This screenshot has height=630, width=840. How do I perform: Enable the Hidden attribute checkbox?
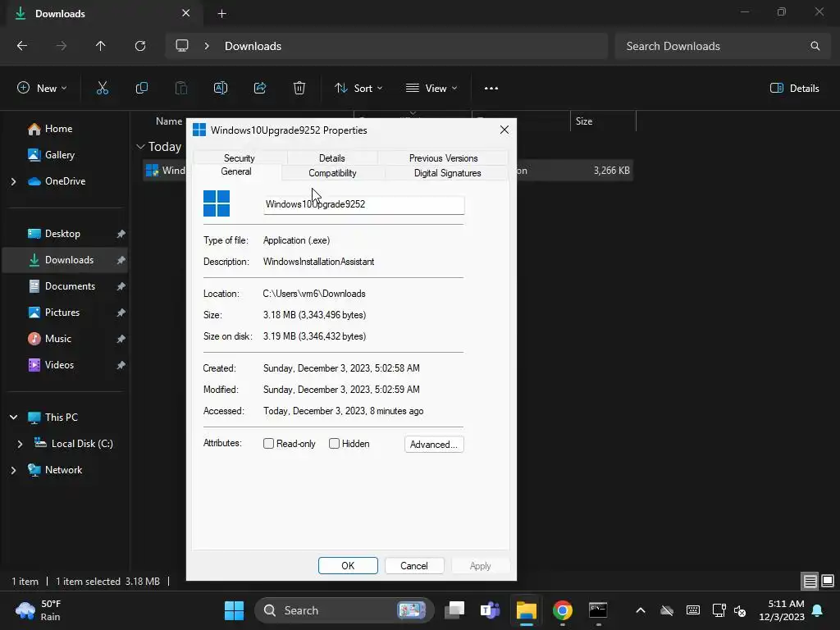click(335, 444)
